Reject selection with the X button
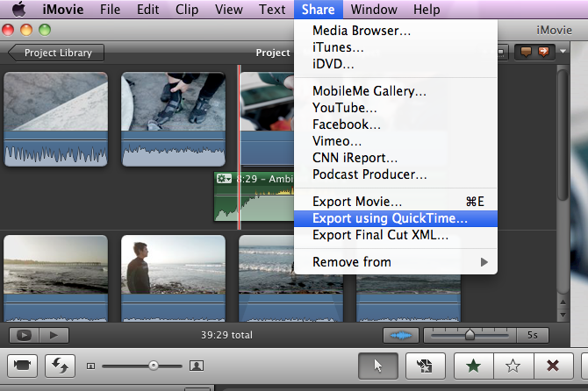This screenshot has width=588, height=391. point(553,366)
